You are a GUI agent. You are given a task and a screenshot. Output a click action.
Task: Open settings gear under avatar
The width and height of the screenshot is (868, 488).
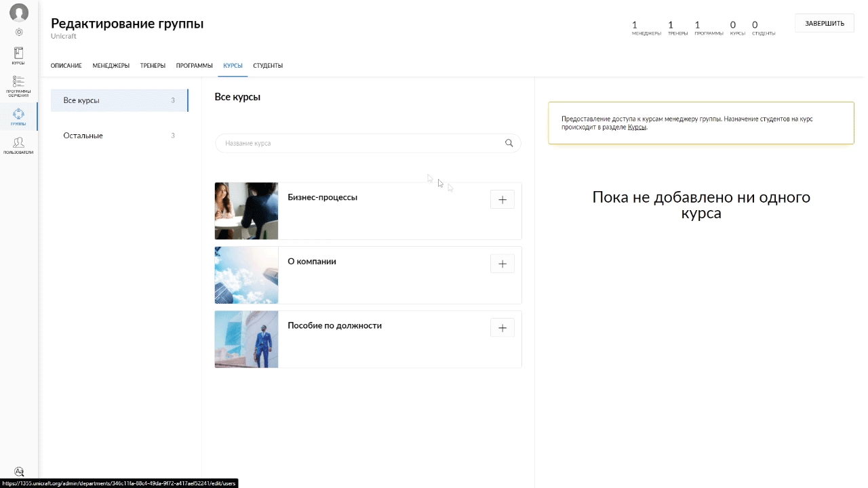coord(19,32)
